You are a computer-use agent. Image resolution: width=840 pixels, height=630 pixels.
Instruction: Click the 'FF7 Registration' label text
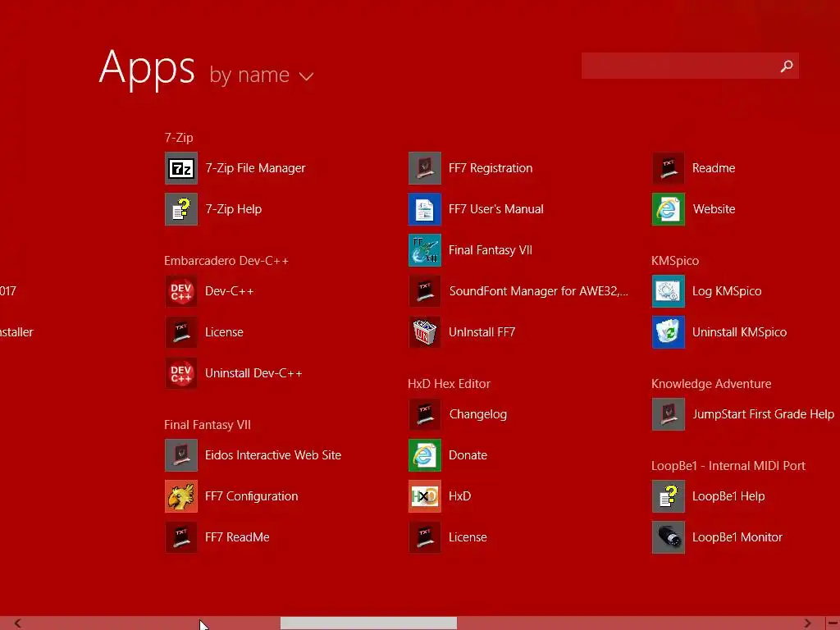pos(491,168)
